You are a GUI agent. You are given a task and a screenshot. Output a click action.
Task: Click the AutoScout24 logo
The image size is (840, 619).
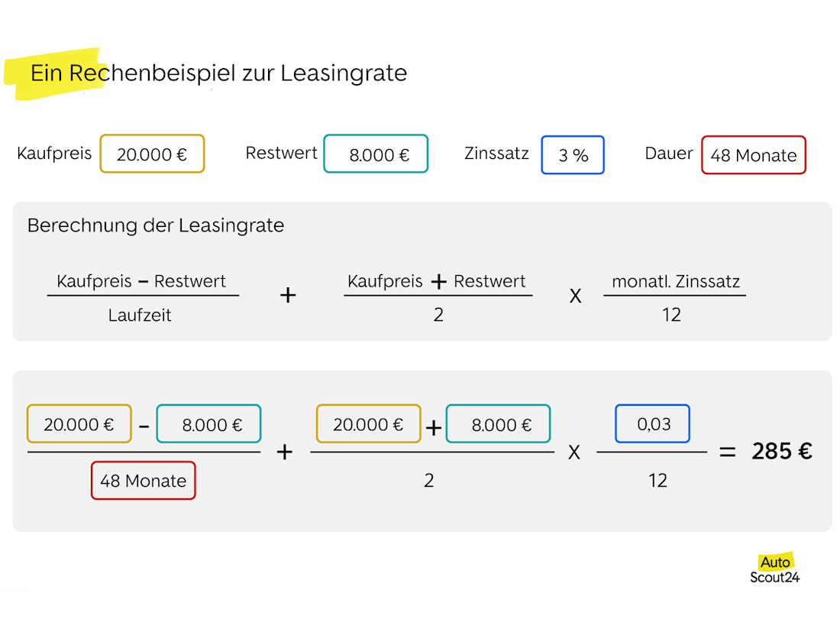pyautogui.click(x=774, y=569)
